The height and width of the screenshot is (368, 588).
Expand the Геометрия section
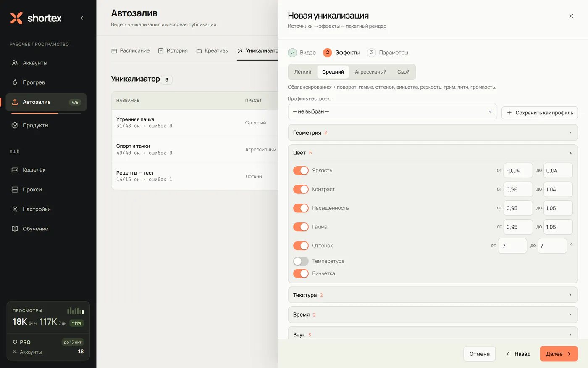(x=433, y=132)
